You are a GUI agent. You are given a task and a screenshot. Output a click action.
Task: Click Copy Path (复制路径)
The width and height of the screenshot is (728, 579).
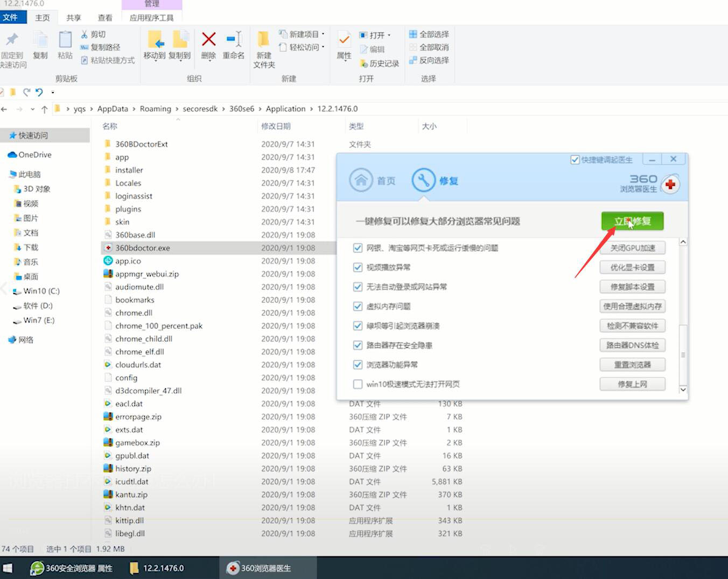click(x=100, y=47)
